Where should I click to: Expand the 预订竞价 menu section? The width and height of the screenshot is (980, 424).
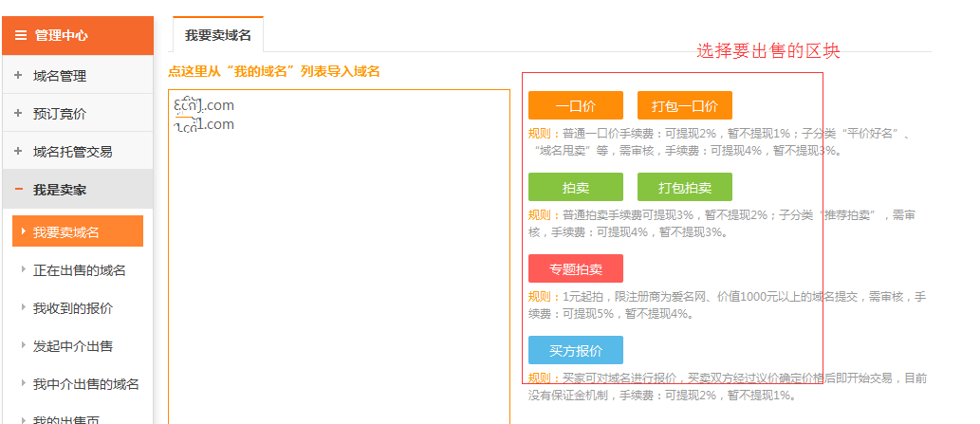click(x=59, y=114)
